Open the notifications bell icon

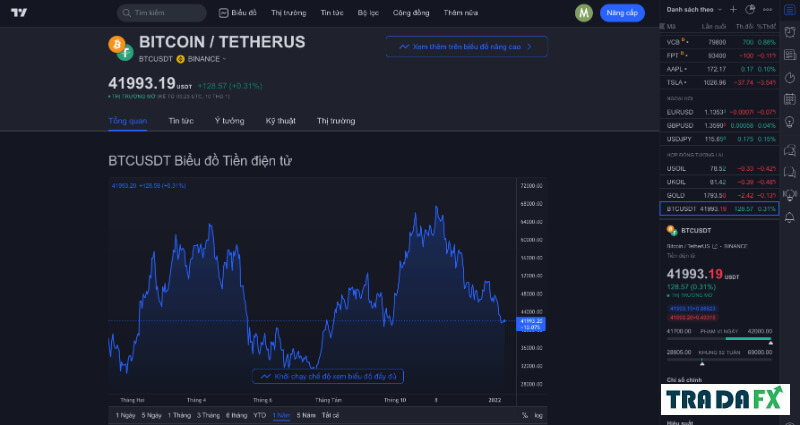789,217
